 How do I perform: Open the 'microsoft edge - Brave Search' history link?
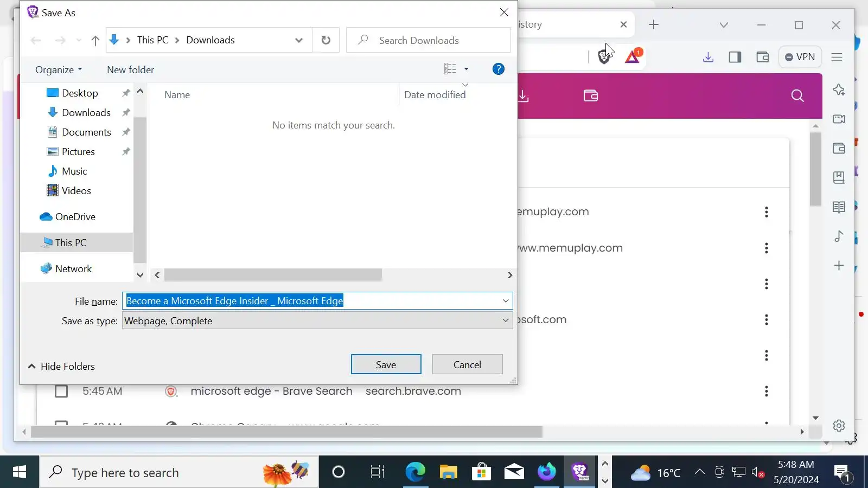coord(271,391)
